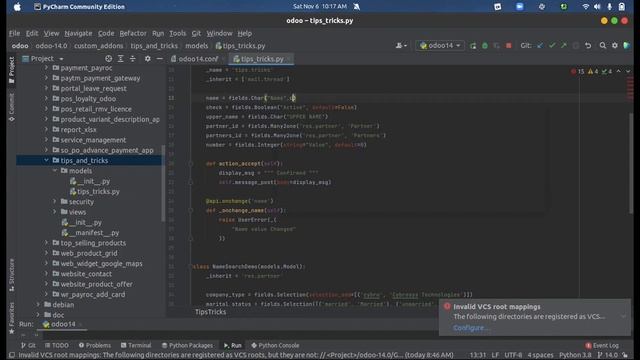
Task: Click the TipsTricks class breadcrumb below editor
Action: tap(210, 312)
